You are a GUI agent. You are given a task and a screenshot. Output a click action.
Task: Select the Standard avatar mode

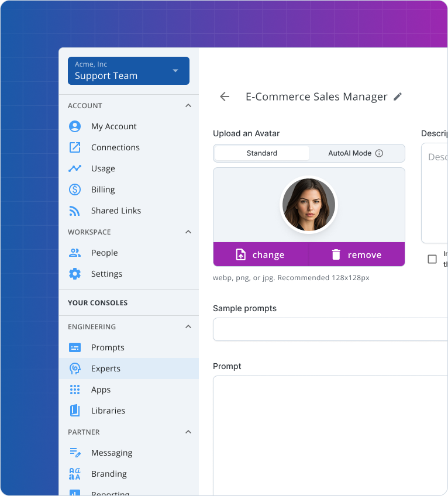262,153
